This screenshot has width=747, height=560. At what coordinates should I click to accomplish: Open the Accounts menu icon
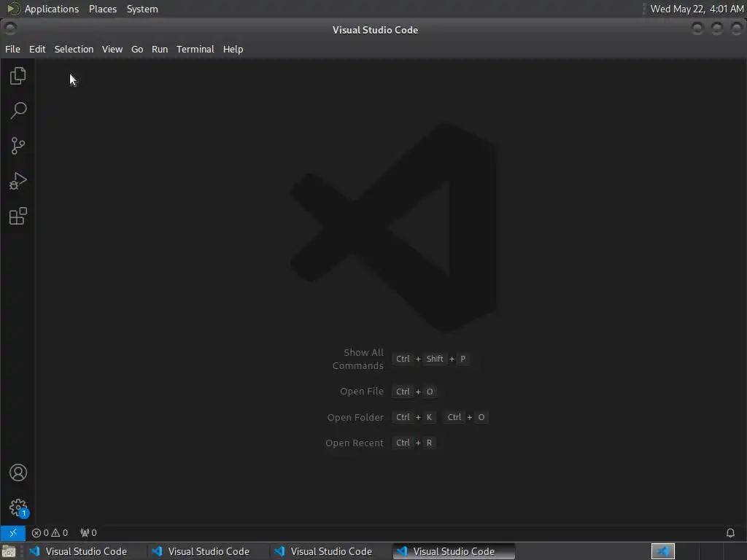18,472
